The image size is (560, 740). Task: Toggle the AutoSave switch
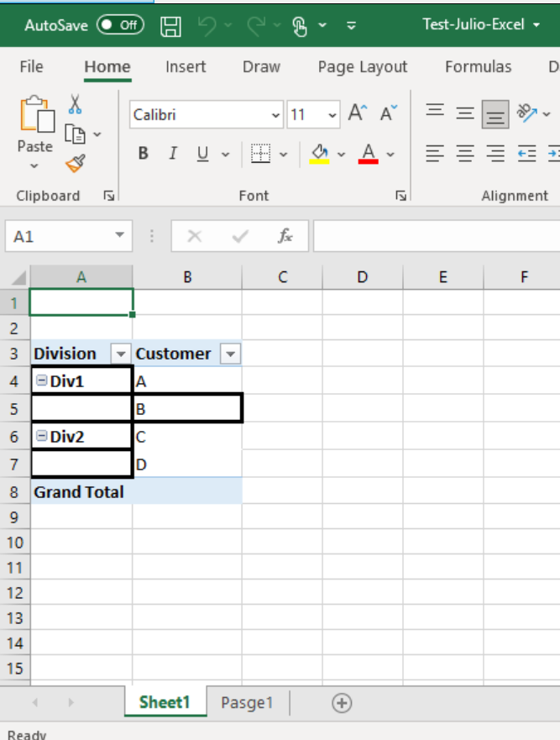120,25
